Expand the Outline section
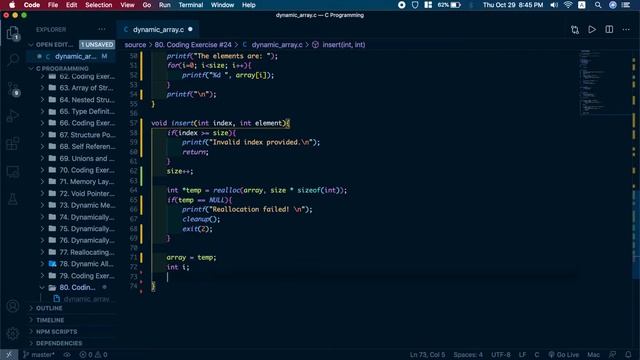 [x=71, y=308]
